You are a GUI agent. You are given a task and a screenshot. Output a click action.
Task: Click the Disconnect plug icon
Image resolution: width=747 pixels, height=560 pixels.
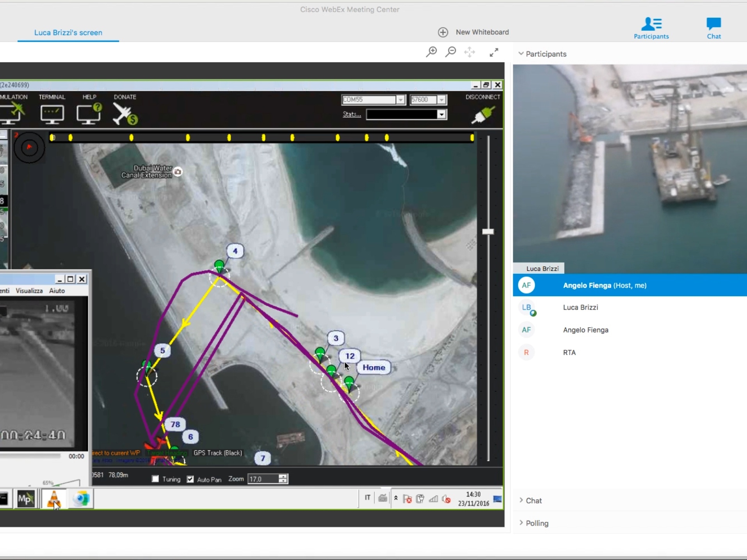point(483,115)
